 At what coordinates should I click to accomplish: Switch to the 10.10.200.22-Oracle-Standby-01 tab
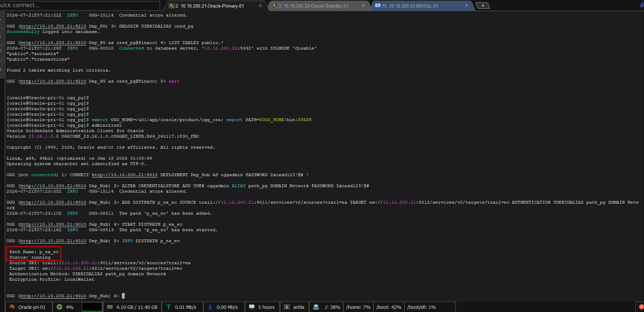313,6
